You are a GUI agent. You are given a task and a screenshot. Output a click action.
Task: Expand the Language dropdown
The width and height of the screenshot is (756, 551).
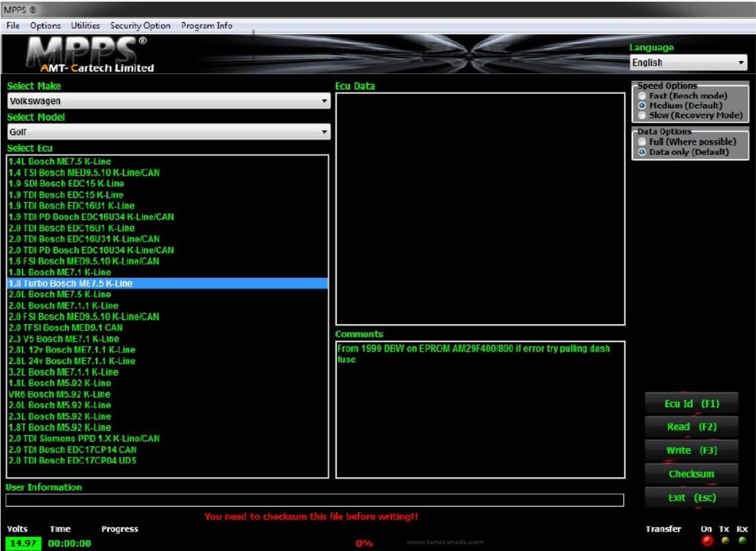click(688, 62)
